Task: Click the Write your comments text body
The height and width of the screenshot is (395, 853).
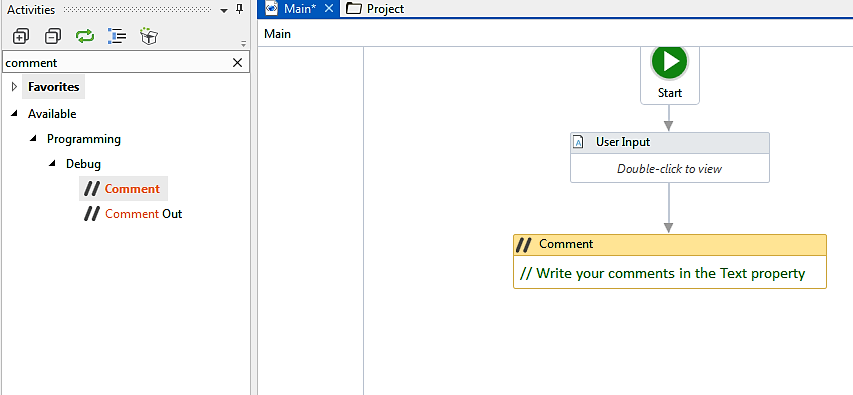Action: click(x=662, y=273)
